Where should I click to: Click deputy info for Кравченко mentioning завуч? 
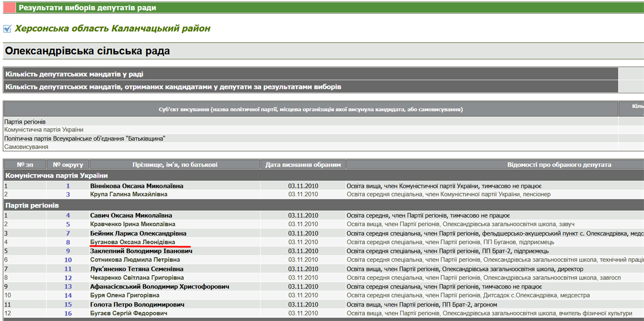[x=461, y=225]
